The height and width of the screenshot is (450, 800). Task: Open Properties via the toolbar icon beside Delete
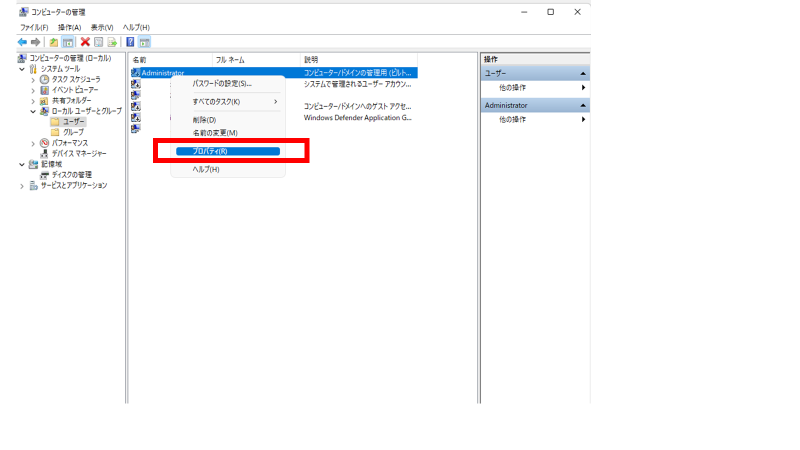tap(98, 42)
